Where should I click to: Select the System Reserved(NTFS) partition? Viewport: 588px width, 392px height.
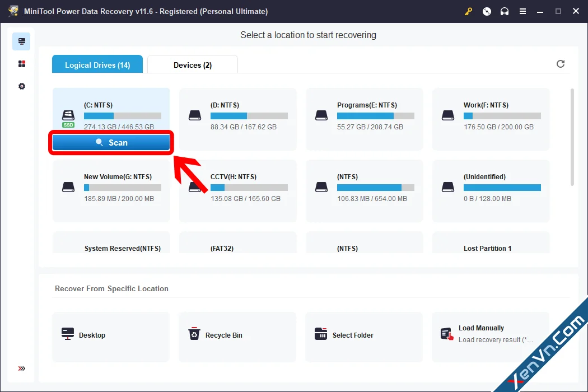(x=111, y=244)
